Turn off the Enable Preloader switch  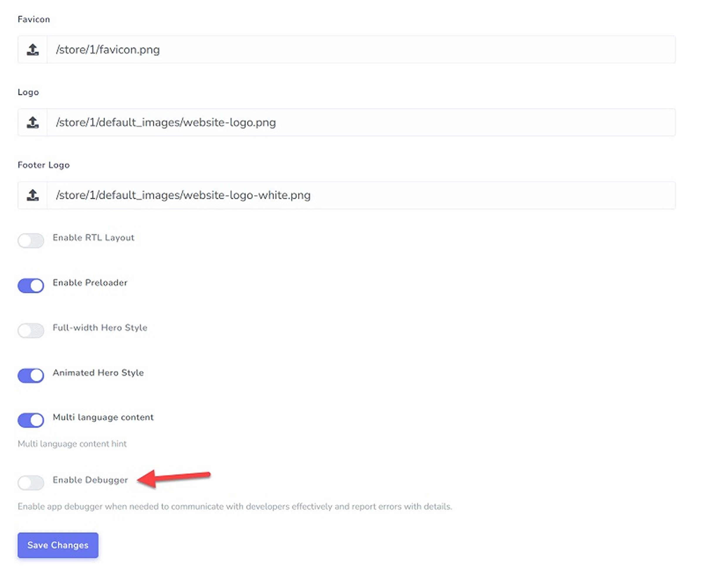click(31, 285)
